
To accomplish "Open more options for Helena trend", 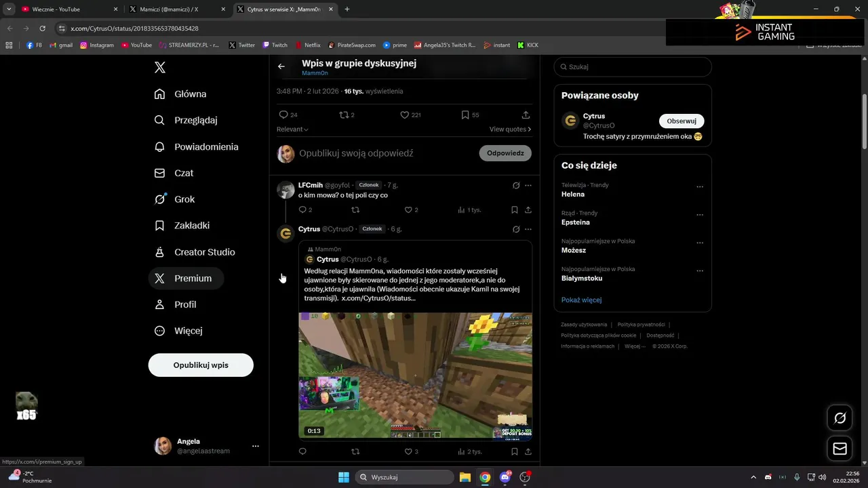I will click(700, 187).
